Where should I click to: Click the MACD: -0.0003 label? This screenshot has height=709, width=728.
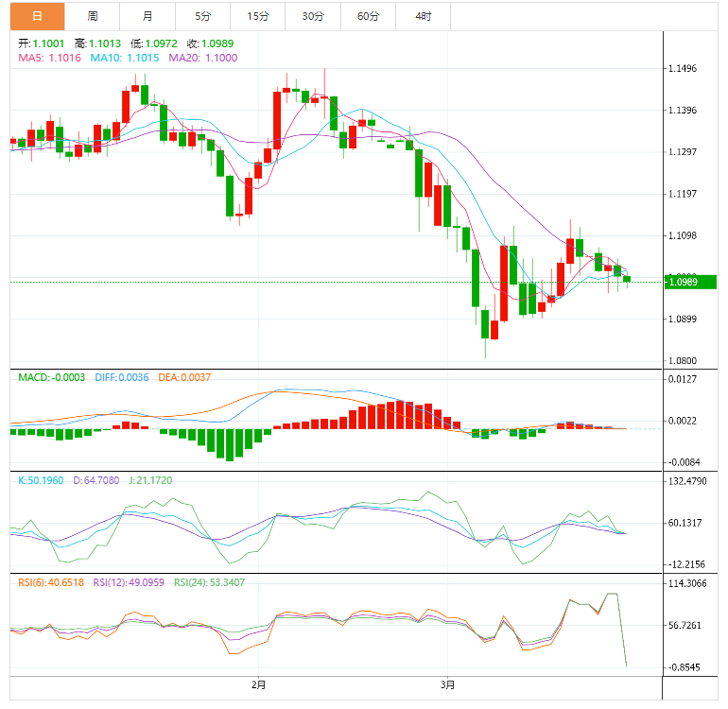[x=52, y=377]
